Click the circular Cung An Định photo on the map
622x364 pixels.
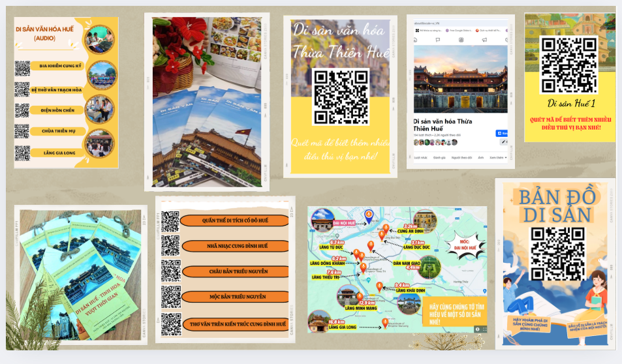tap(425, 221)
